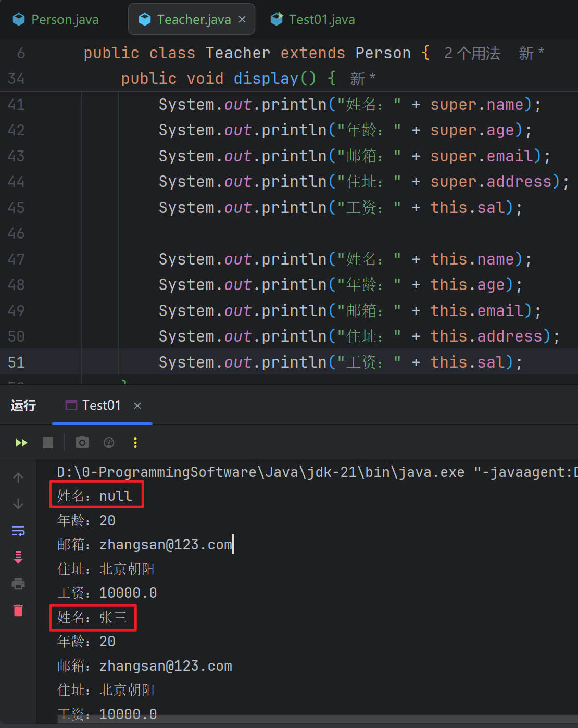Close the Teacher.java tab
578x728 pixels.
[242, 19]
